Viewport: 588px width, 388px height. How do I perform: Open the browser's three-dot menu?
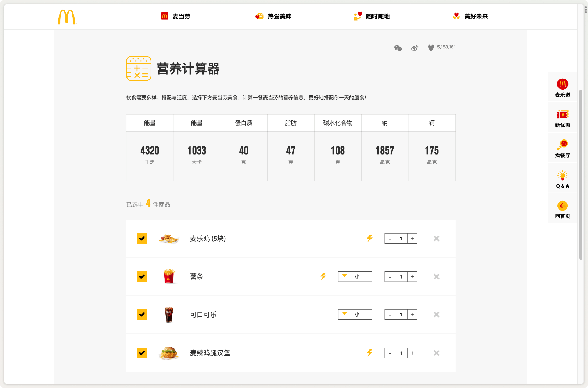point(586,10)
